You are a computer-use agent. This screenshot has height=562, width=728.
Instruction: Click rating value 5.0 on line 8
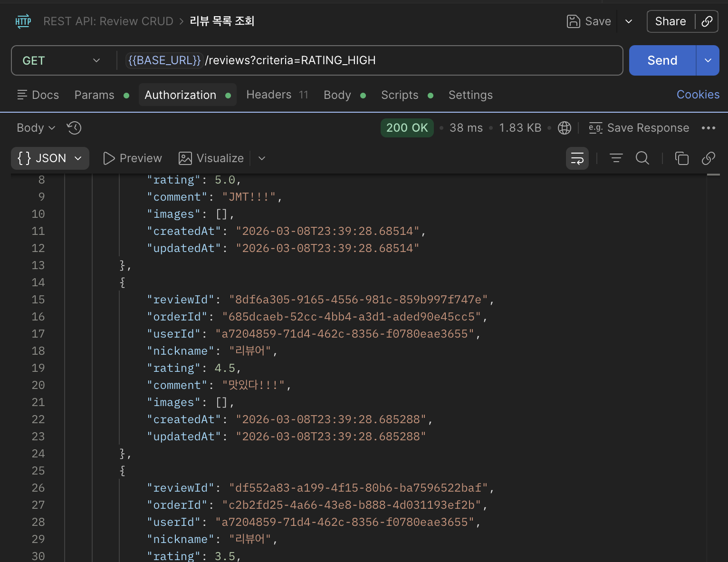pyautogui.click(x=225, y=180)
